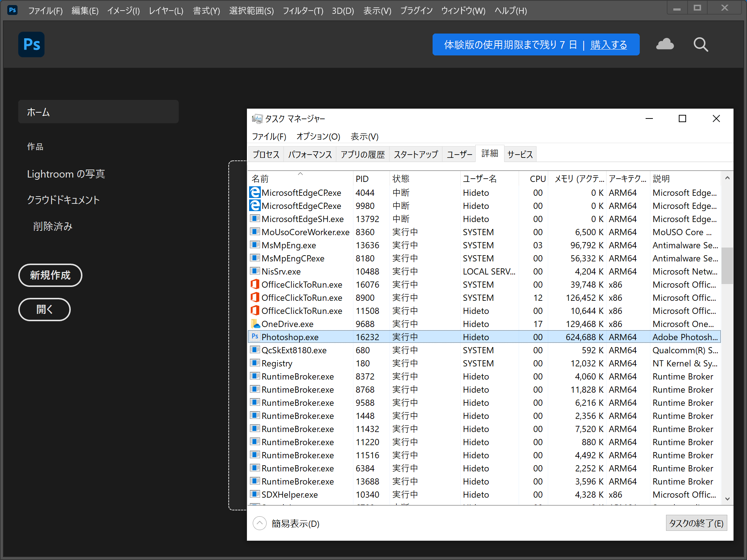
Task: Click the Office icon beside OfficeClickToRun.exe
Action: pyautogui.click(x=255, y=284)
